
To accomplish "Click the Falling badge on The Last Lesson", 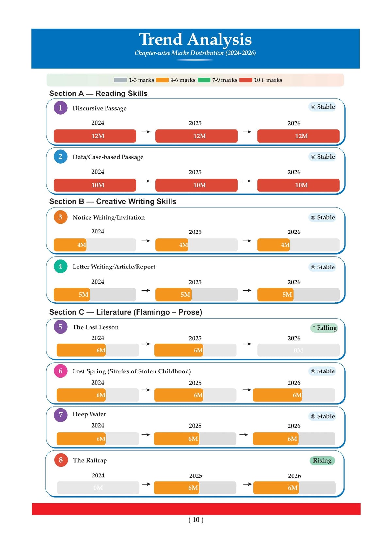I will 324,328.
